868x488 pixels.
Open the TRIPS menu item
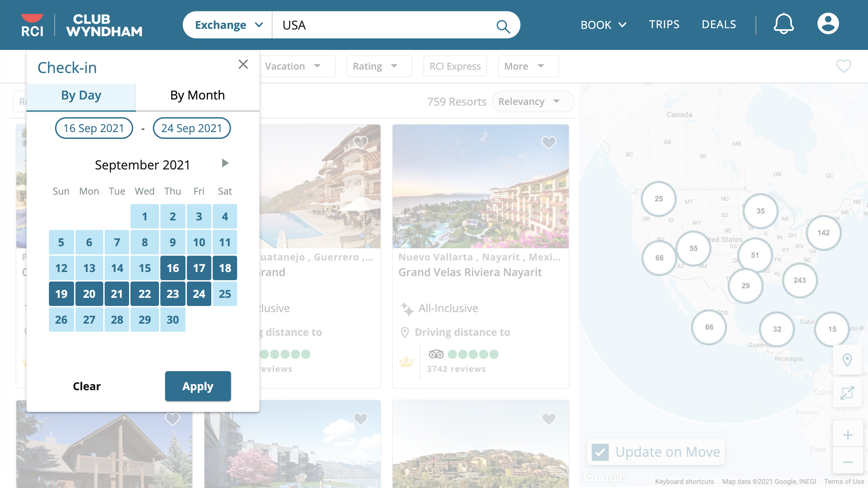pos(664,24)
